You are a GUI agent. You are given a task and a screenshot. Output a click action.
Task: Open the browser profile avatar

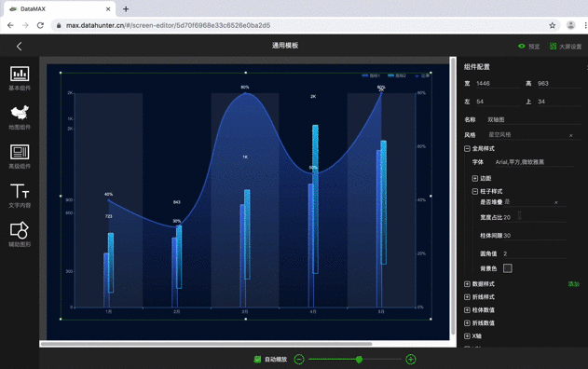pyautogui.click(x=570, y=25)
